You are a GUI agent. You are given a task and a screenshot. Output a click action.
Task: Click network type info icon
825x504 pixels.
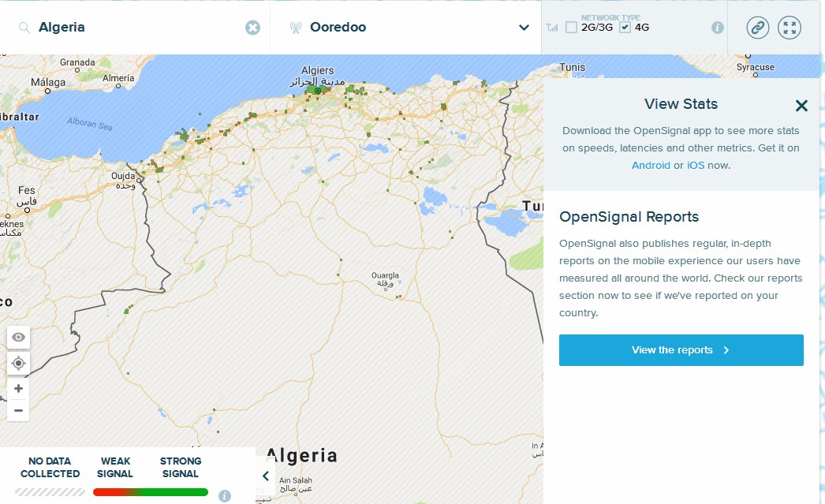(x=717, y=28)
